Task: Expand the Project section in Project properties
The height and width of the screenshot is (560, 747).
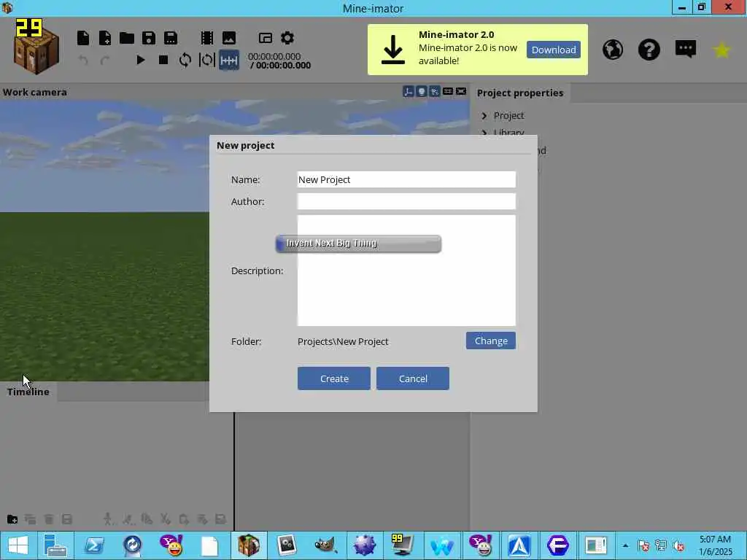Action: [x=484, y=116]
